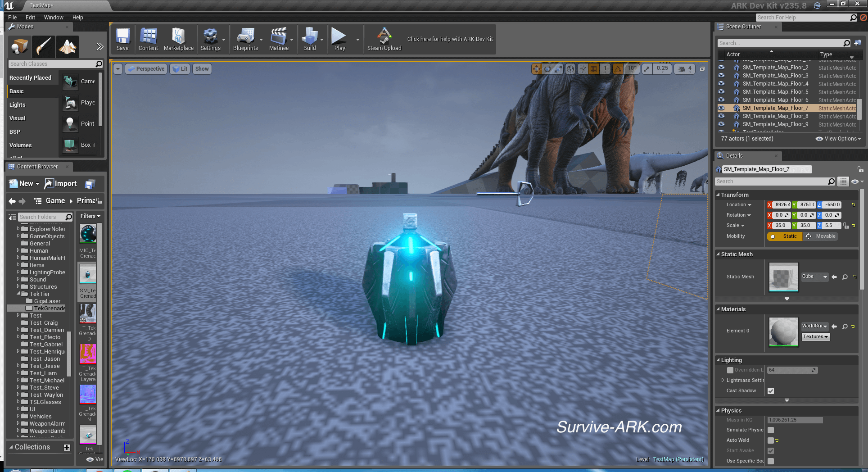
Task: Click the Save All icon in Content Browser
Action: click(x=90, y=184)
